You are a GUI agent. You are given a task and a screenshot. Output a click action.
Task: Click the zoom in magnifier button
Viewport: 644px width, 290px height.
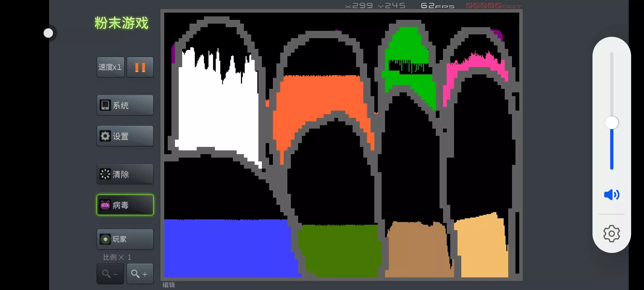140,274
